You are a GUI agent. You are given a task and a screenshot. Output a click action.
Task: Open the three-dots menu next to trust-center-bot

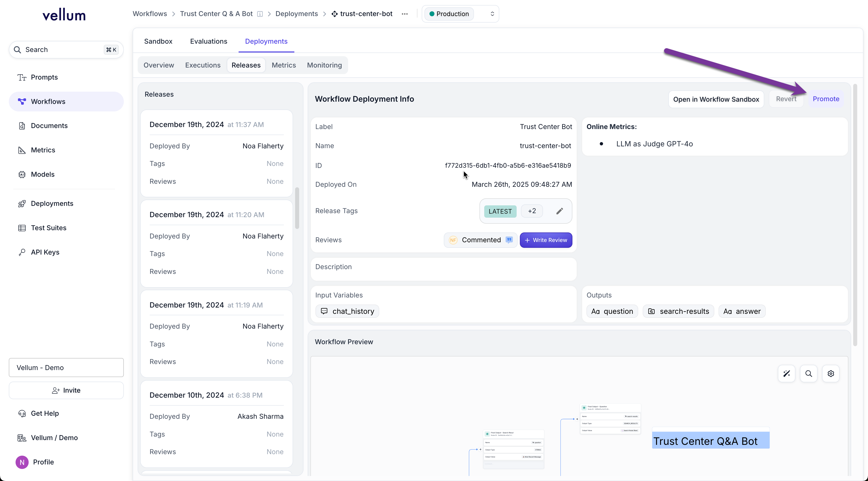(405, 14)
